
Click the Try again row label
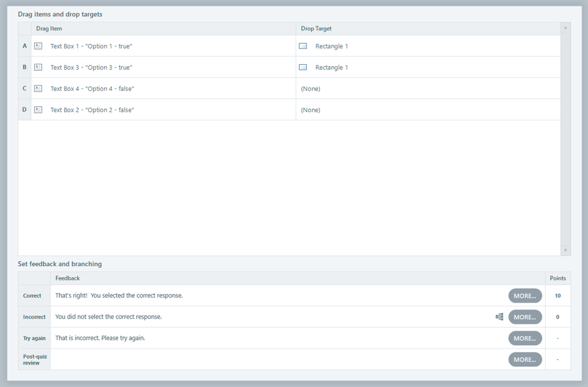34,338
